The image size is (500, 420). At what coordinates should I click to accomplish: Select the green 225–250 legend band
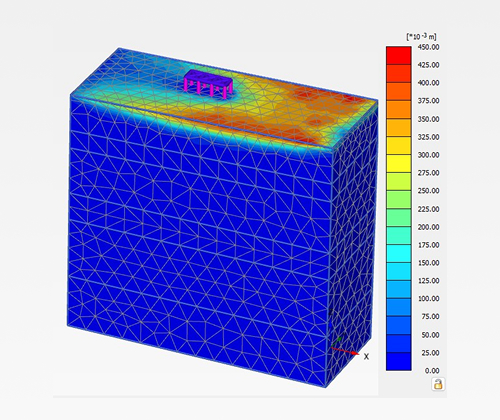coord(399,199)
